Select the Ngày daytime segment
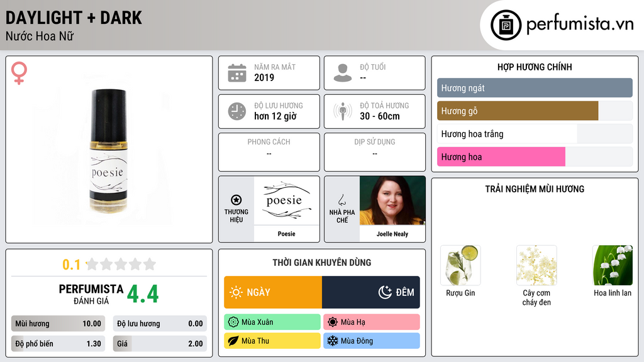 [273, 292]
